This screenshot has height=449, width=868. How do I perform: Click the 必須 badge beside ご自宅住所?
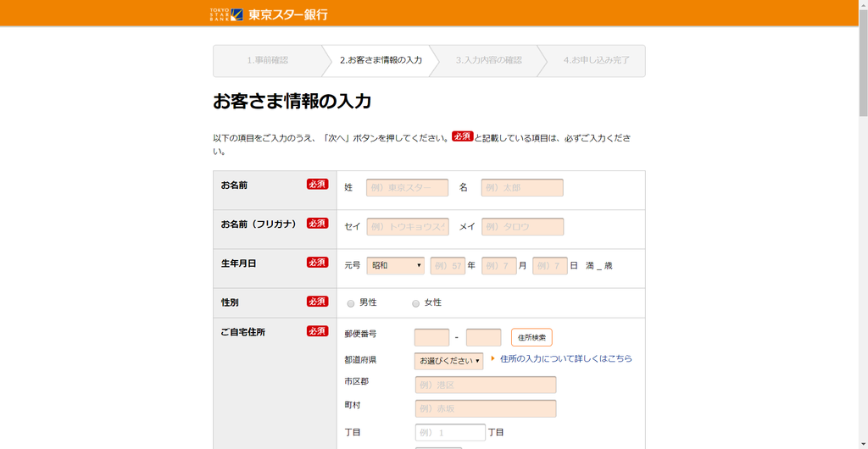[x=317, y=330]
